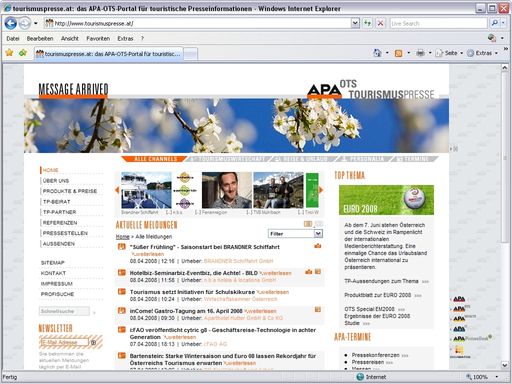
Task: Click the Schnellsuche search field
Action: click(64, 311)
